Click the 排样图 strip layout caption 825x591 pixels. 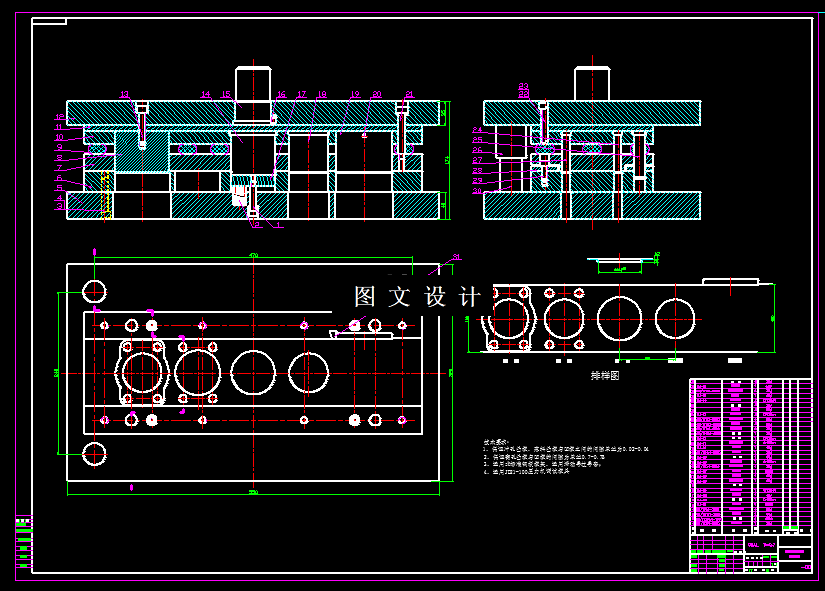(x=605, y=376)
